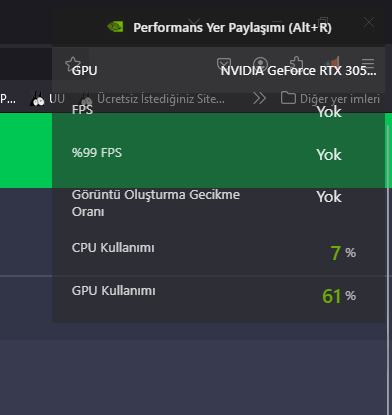The width and height of the screenshot is (392, 415).
Task: Click the megaphone icon in browser toolbar
Action: 332,63
